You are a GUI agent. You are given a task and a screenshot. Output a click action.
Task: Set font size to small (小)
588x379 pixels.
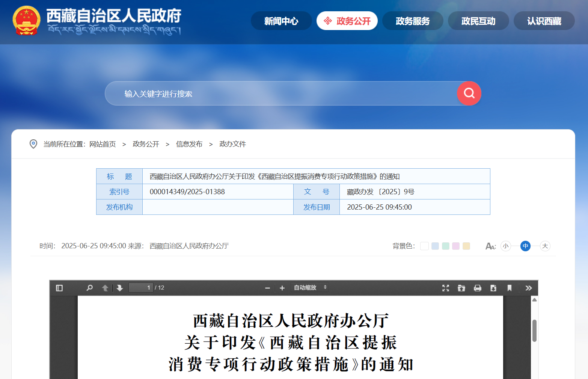click(506, 246)
